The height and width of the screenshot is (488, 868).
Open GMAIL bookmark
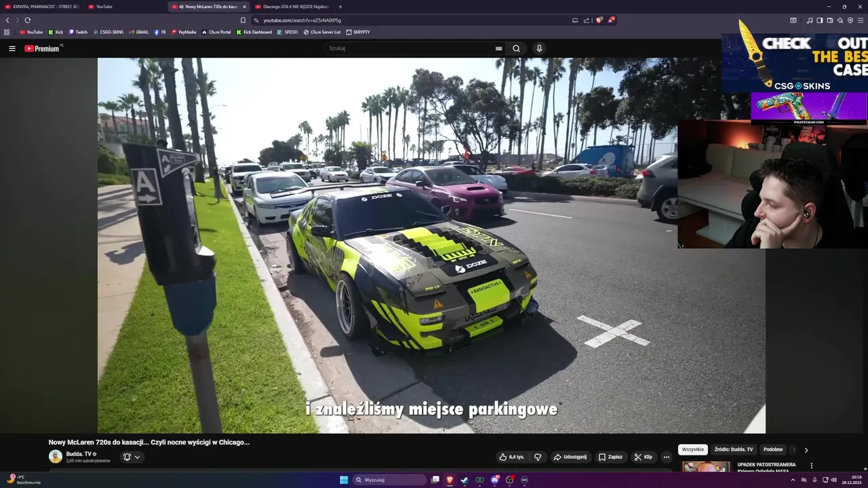(138, 32)
